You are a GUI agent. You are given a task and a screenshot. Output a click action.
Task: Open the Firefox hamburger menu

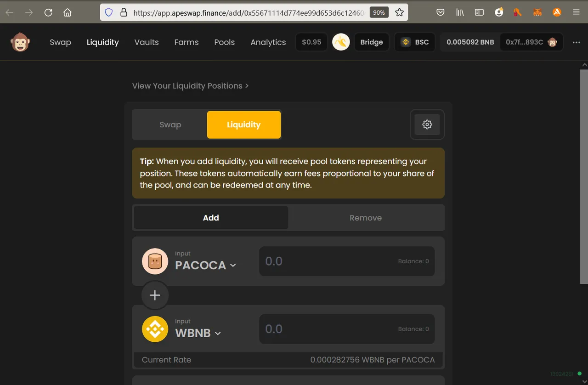576,12
